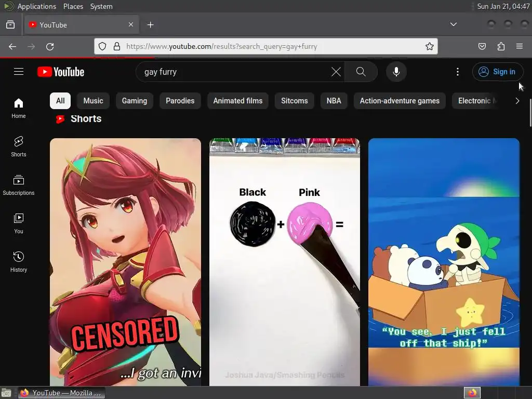532x399 pixels.
Task: Open Firefox application menu
Action: [x=520, y=46]
